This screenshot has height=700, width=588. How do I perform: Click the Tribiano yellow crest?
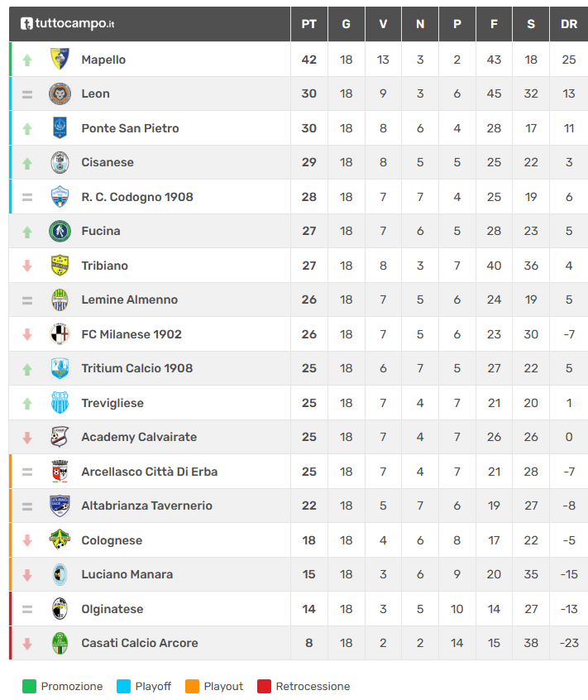pos(60,266)
